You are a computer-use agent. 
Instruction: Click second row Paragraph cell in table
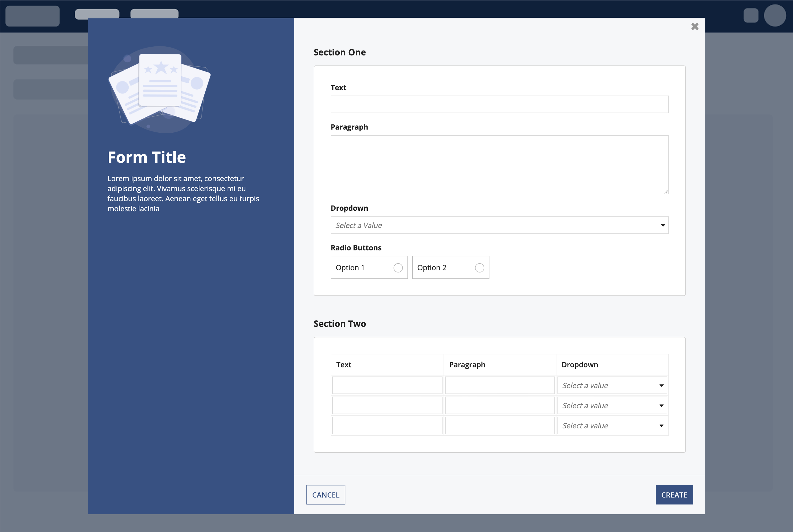point(499,406)
